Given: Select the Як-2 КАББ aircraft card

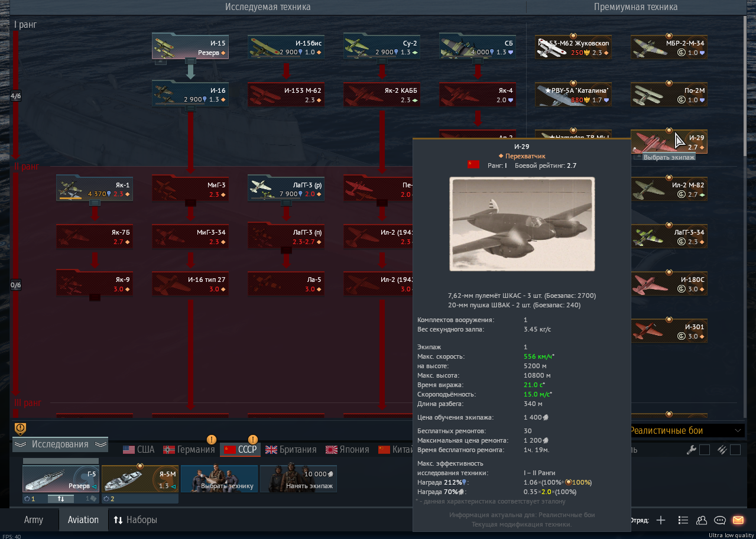Looking at the screenshot, I should pos(382,95).
